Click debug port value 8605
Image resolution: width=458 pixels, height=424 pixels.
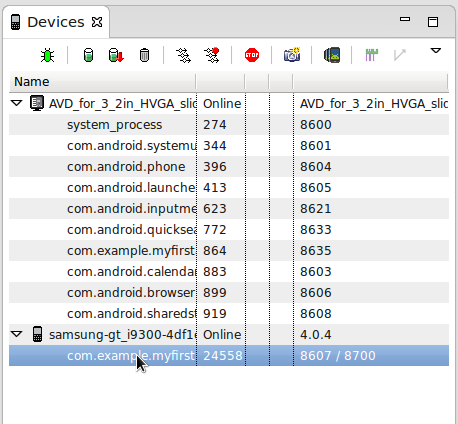click(x=316, y=188)
